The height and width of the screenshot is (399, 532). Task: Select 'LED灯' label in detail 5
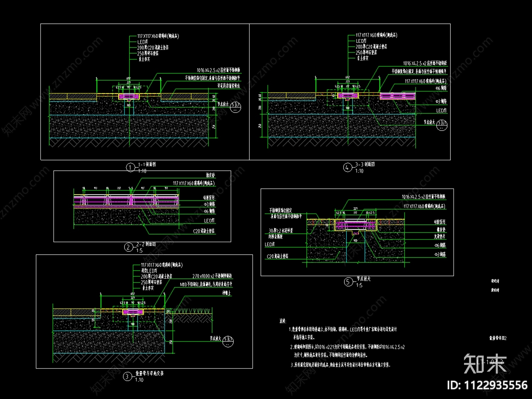[270, 245]
